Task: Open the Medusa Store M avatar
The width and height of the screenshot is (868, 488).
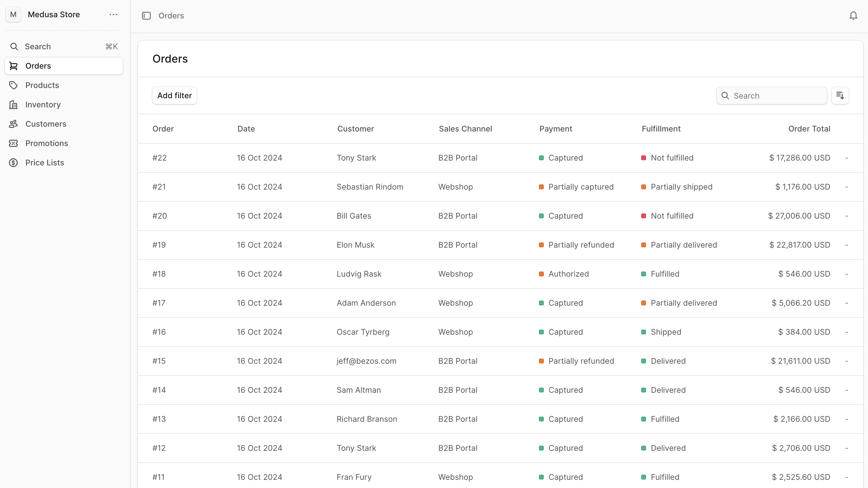Action: coord(13,15)
